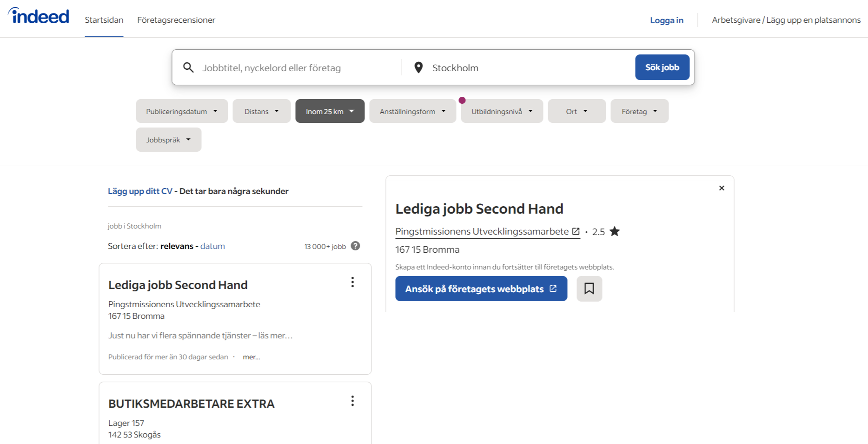Click '167 15 Bromma' in job details
Viewport: 868px width, 444px height.
(427, 249)
